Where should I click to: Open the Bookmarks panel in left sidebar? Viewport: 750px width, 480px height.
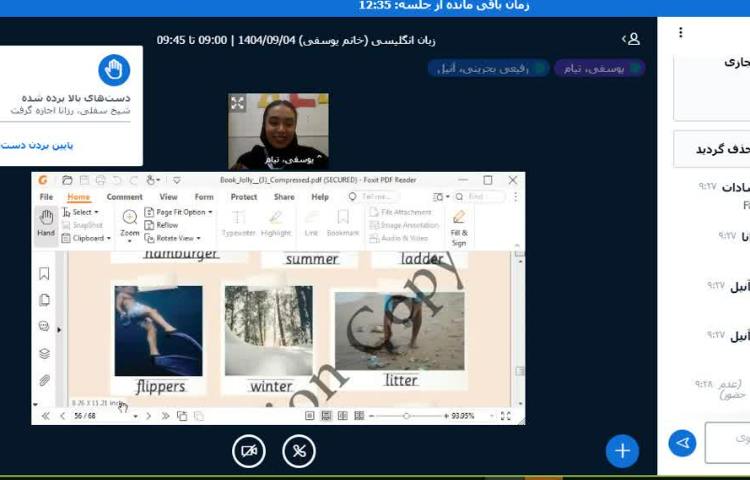44,273
